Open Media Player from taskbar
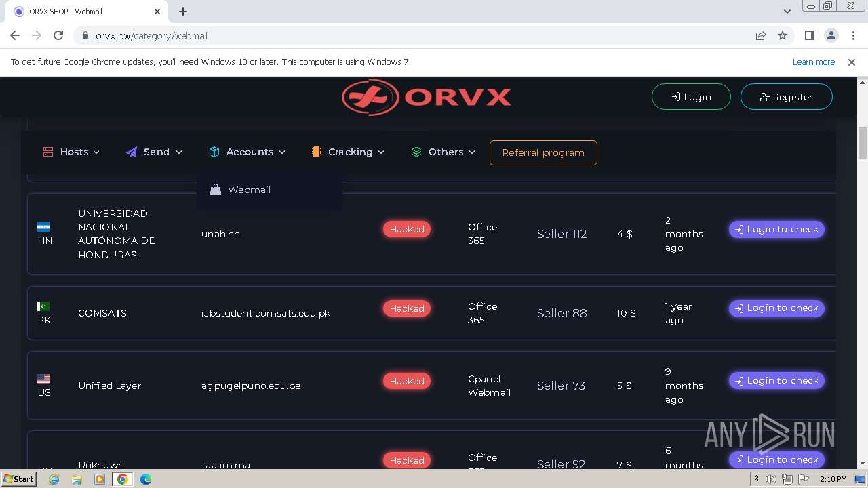This screenshot has width=868, height=488. coord(100,479)
